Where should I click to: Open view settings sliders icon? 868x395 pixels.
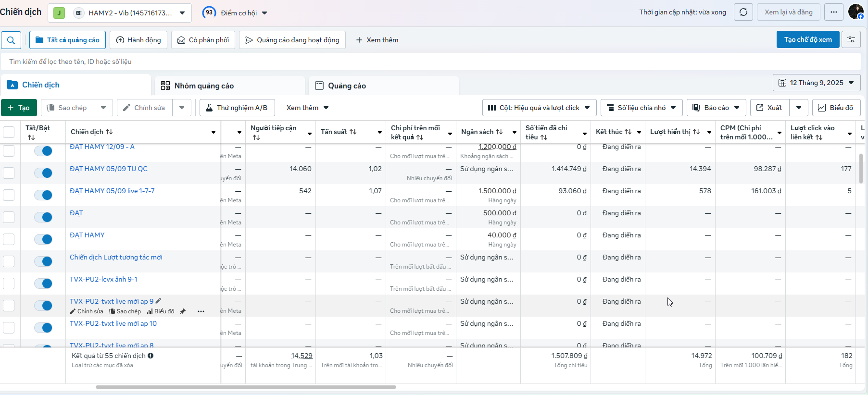click(x=851, y=39)
